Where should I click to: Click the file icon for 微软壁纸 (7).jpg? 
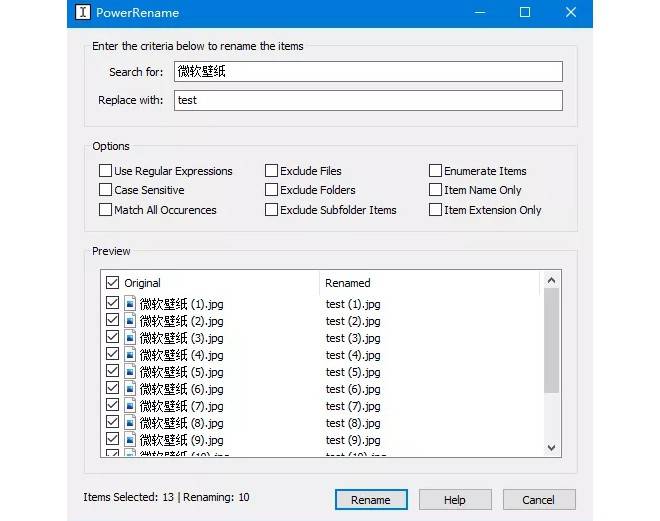point(130,406)
